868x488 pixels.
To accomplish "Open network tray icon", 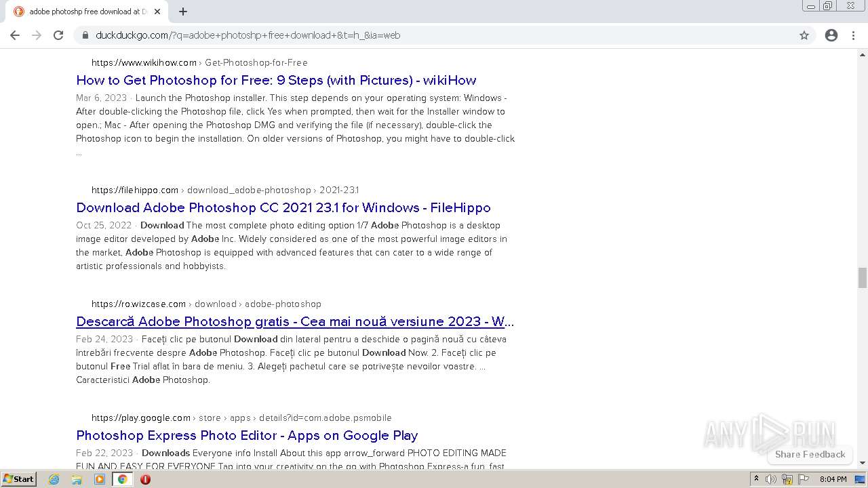I will (787, 479).
